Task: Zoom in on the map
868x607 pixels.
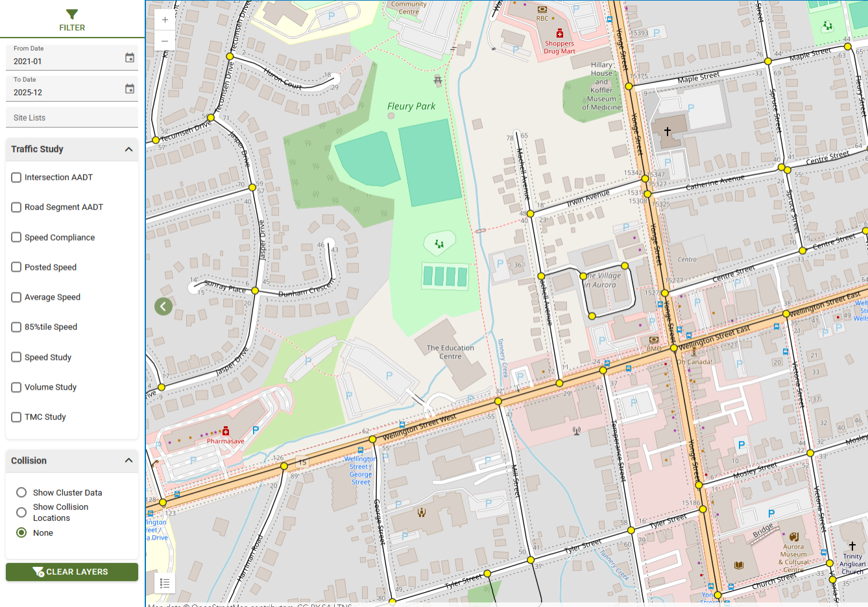Action: (x=165, y=20)
